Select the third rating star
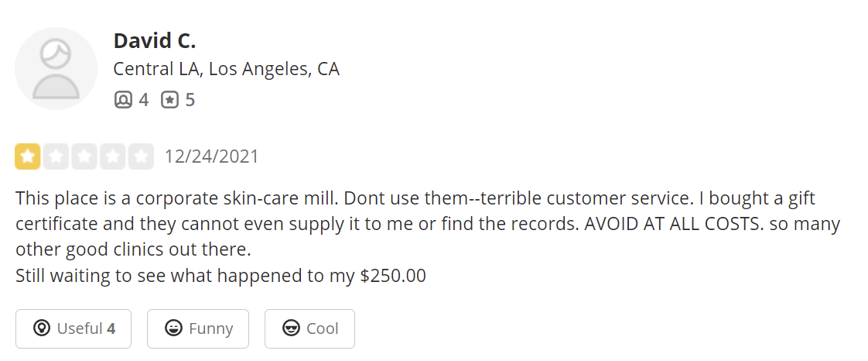 [x=84, y=157]
